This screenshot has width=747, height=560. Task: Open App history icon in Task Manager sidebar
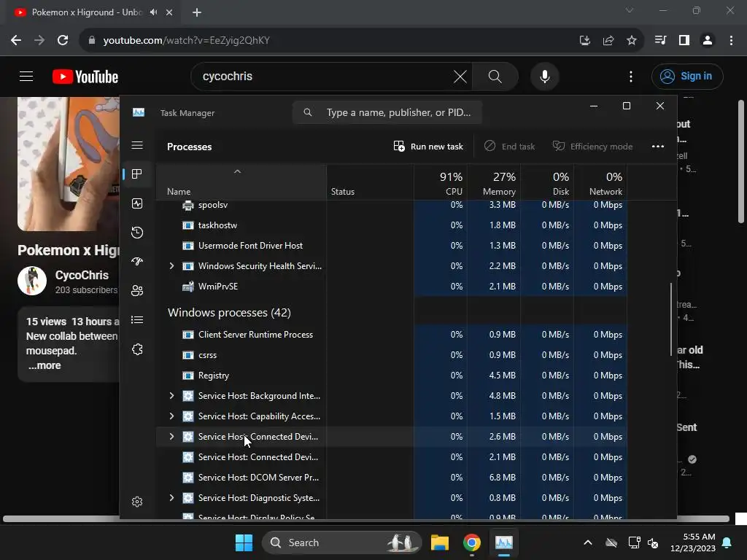click(137, 233)
